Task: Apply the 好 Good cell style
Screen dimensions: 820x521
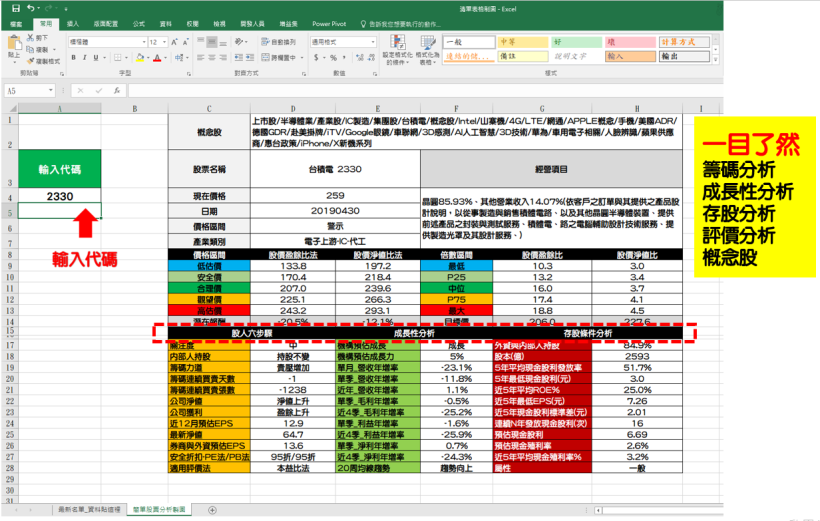Action: tap(576, 42)
